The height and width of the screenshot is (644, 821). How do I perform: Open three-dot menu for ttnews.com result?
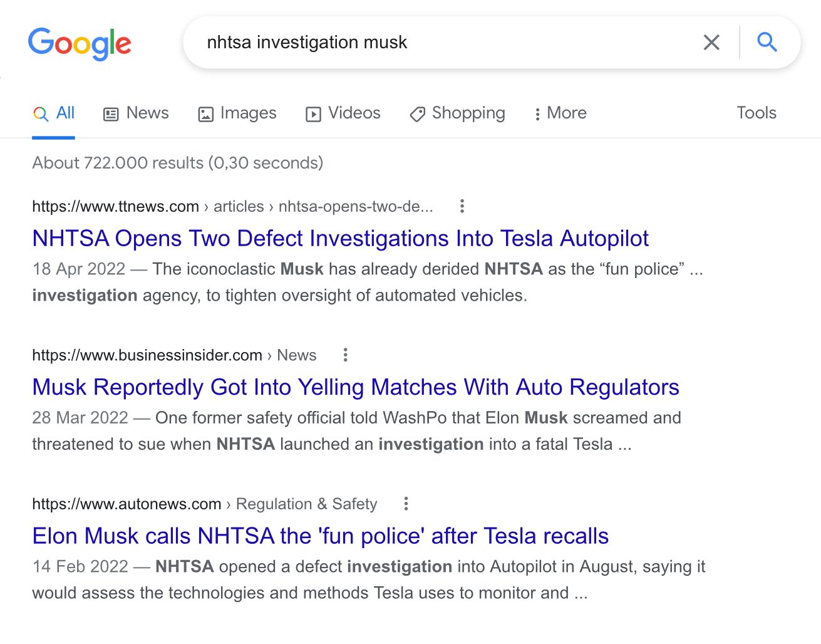[462, 206]
